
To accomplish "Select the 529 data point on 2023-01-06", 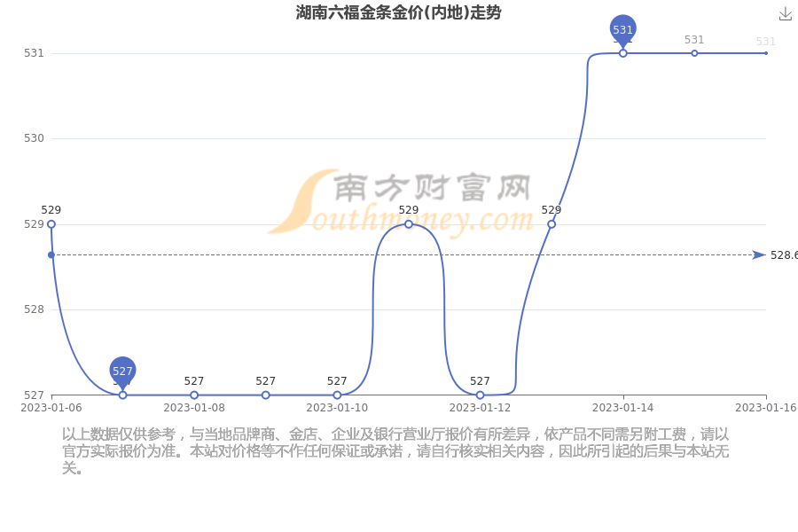I will click(51, 224).
